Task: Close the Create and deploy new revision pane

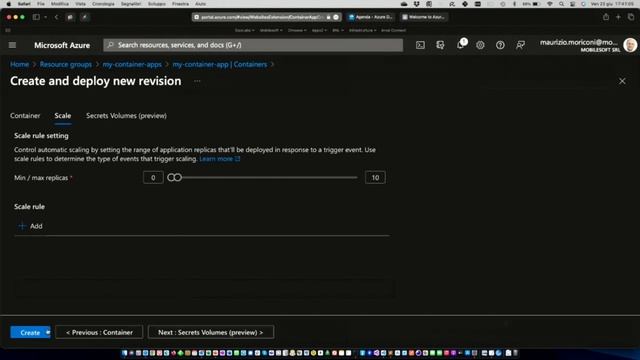Action: [622, 81]
